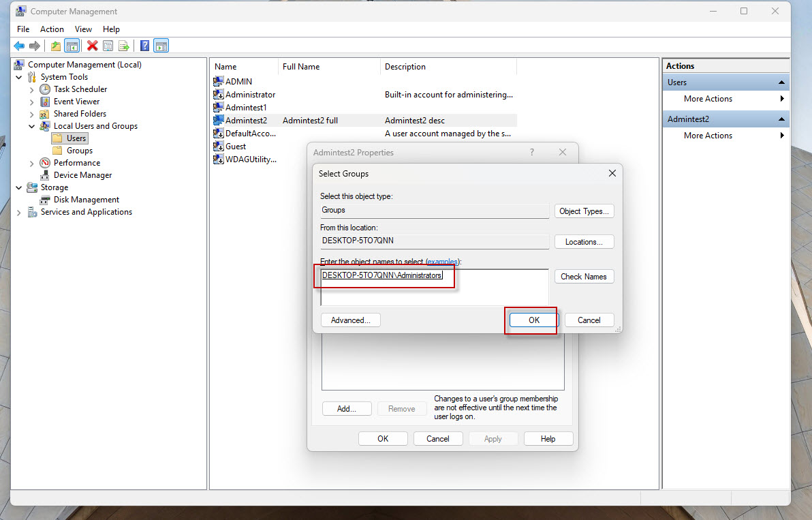This screenshot has width=812, height=520.
Task: Click the Back arrow toolbar icon
Action: click(x=19, y=46)
